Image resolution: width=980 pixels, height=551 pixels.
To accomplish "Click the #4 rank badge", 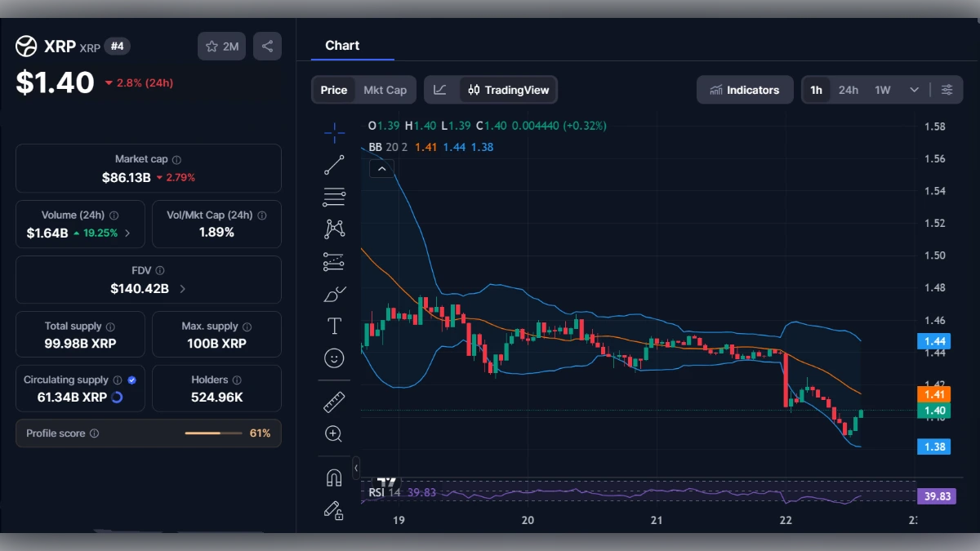I will (118, 46).
